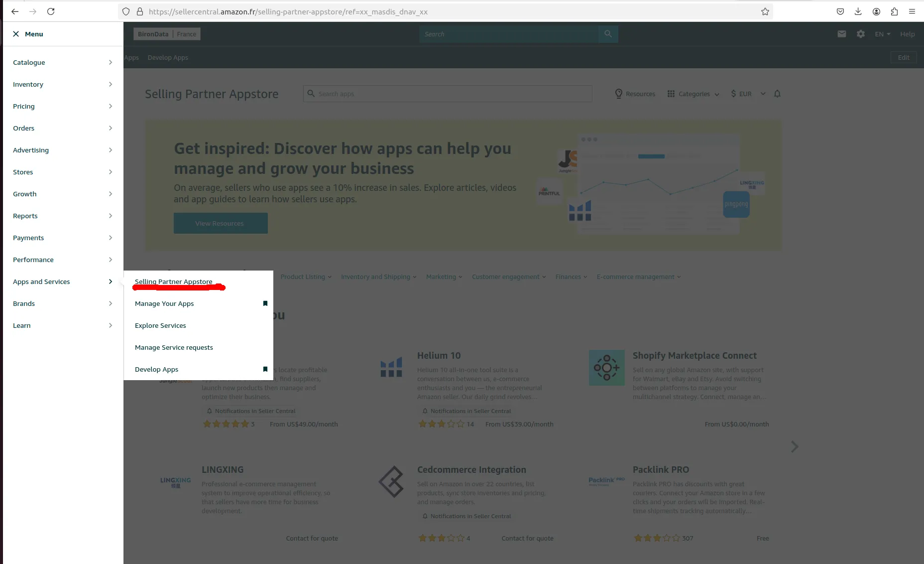This screenshot has width=924, height=564.
Task: Go back using browser back arrow
Action: [15, 11]
